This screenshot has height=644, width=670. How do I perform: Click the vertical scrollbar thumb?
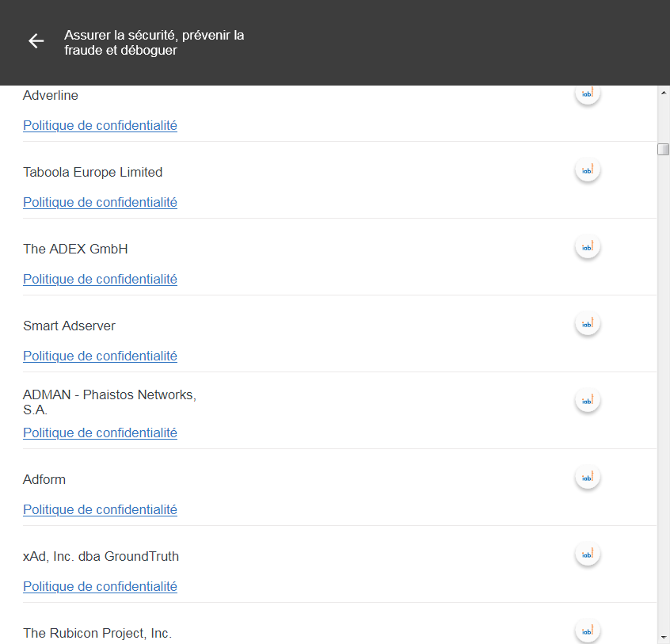click(663, 150)
